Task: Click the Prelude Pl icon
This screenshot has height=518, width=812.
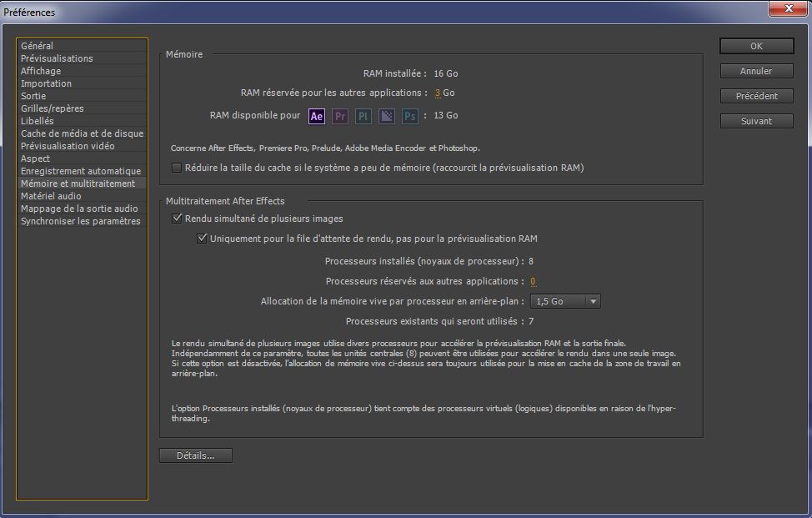Action: point(363,116)
